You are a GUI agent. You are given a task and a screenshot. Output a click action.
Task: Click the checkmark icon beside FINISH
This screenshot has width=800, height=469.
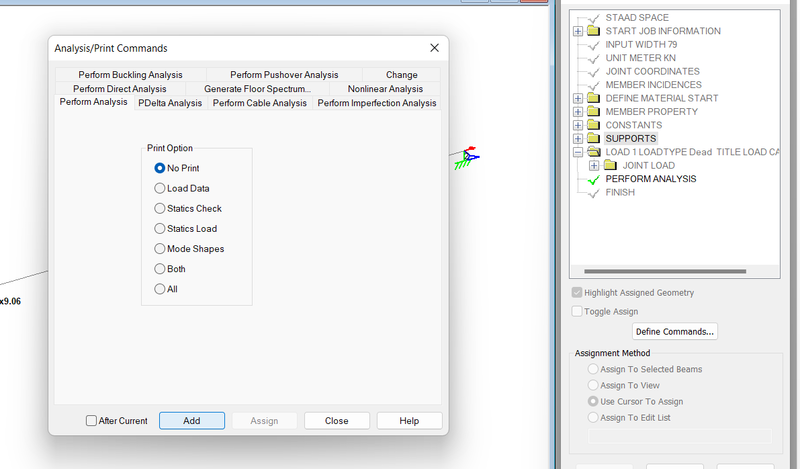click(x=593, y=193)
